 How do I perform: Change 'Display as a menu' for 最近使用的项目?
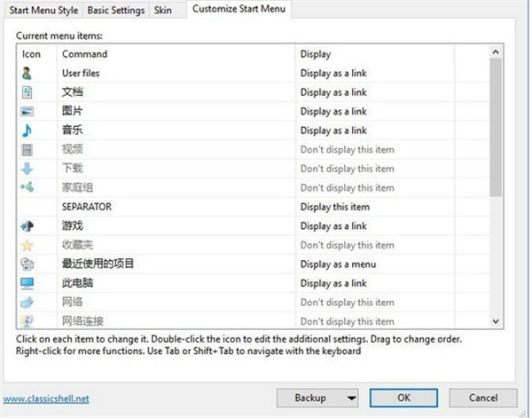tap(337, 264)
